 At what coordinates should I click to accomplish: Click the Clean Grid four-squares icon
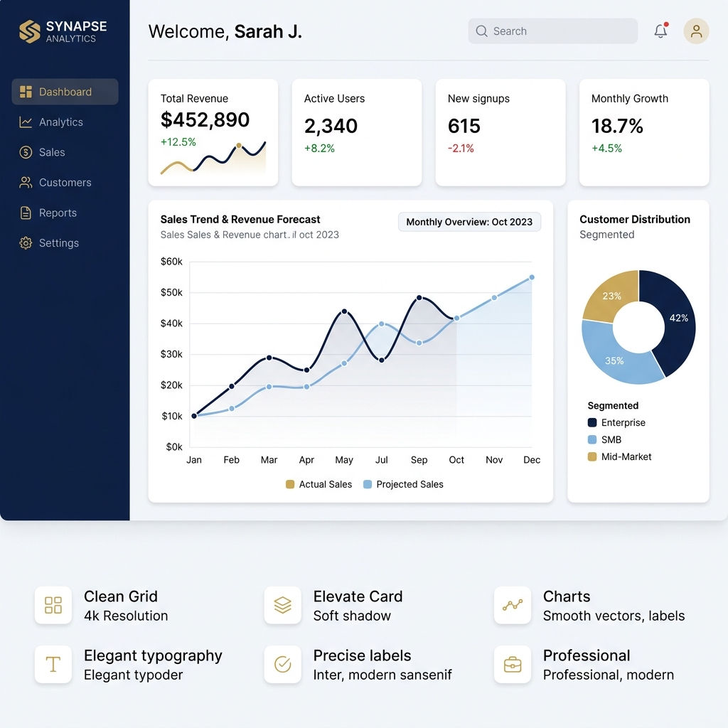coord(53,605)
